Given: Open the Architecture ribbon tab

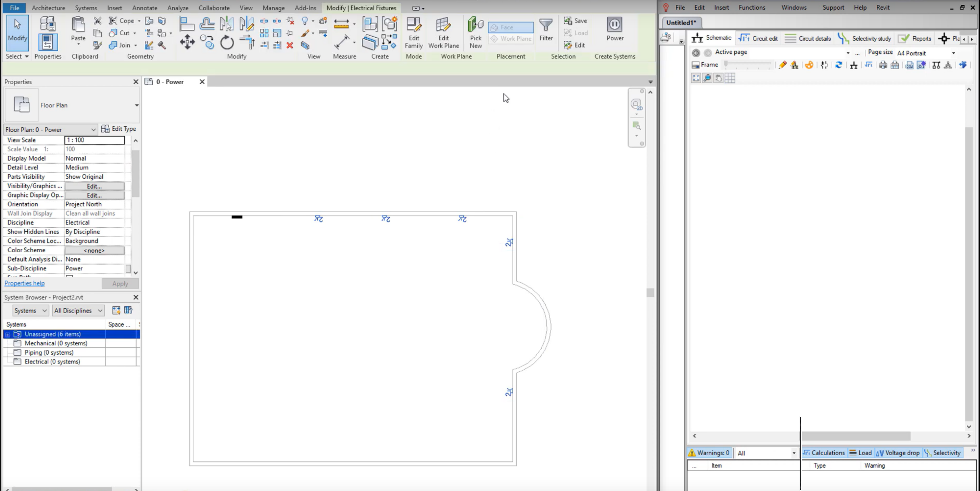Looking at the screenshot, I should point(48,8).
